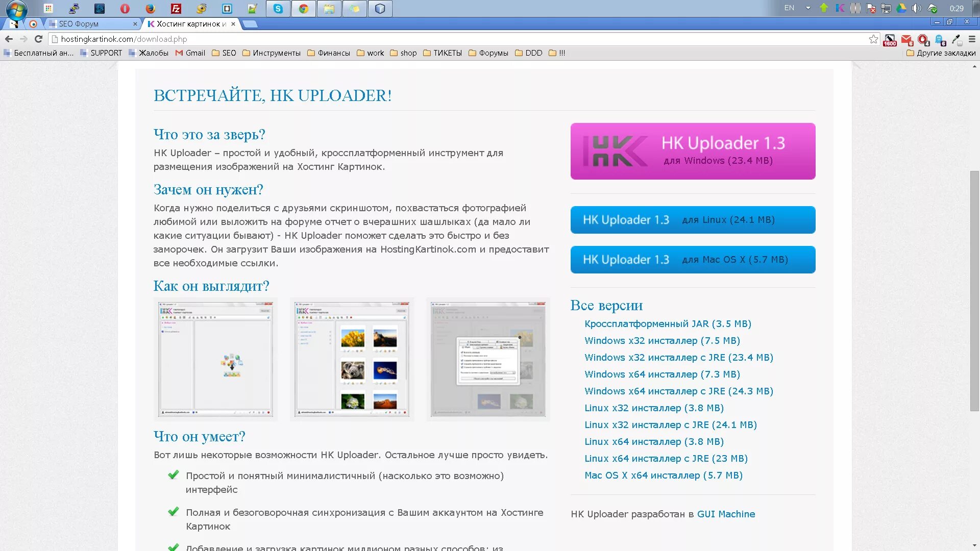Viewport: 980px width, 551px height.
Task: Launch Firefox from the taskbar
Action: click(150, 9)
